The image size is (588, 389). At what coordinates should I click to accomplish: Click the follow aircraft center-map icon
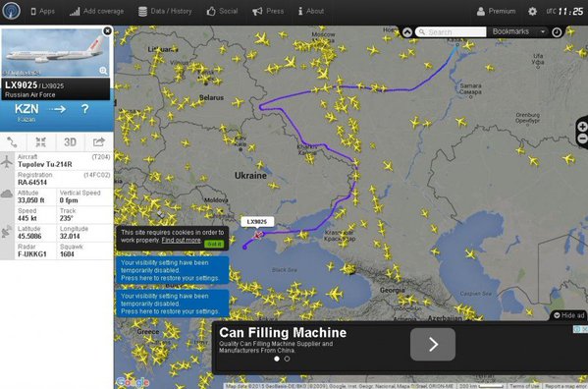pyautogui.click(x=40, y=142)
